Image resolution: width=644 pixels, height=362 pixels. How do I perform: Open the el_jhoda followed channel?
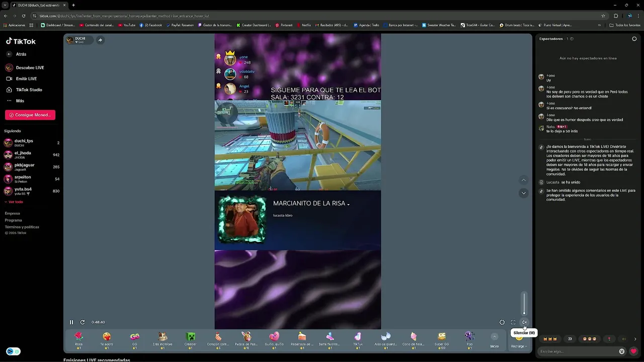(x=32, y=155)
